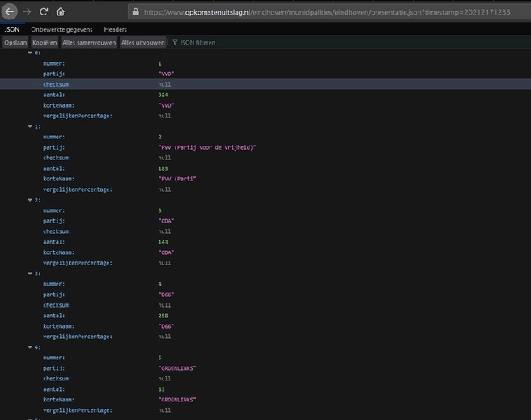Click Alles samenvouwen to collapse all
This screenshot has width=531, height=420.
(x=89, y=42)
